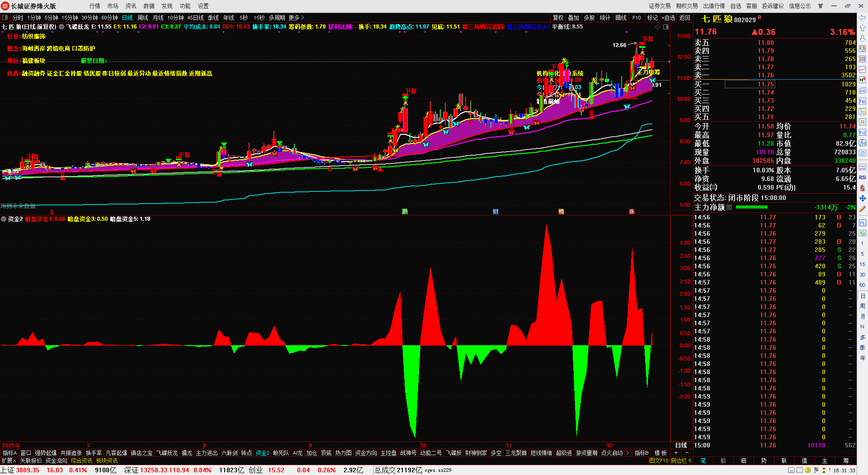868x475 pixels.
Task: Select the pencil drawing tool icon
Action: [x=863, y=209]
